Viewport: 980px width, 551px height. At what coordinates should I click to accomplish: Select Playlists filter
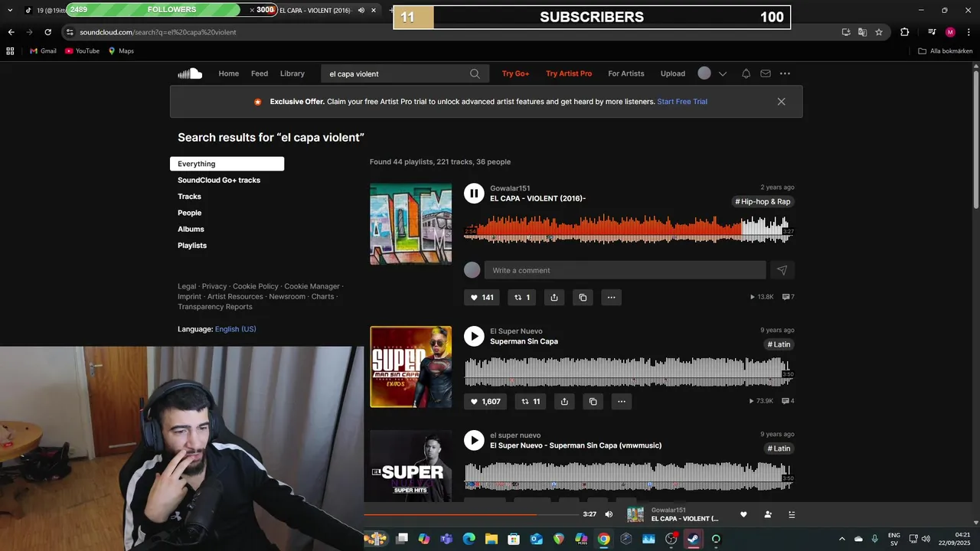pos(192,246)
